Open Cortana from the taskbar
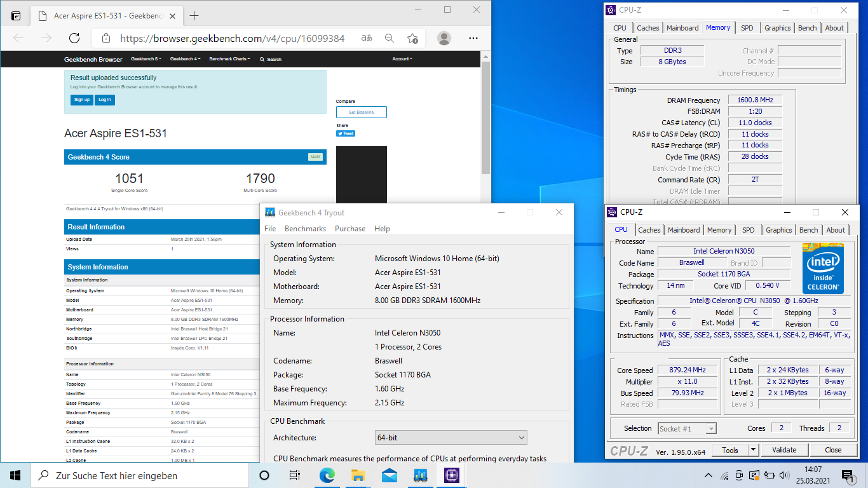Image resolution: width=868 pixels, height=488 pixels. 264,475
